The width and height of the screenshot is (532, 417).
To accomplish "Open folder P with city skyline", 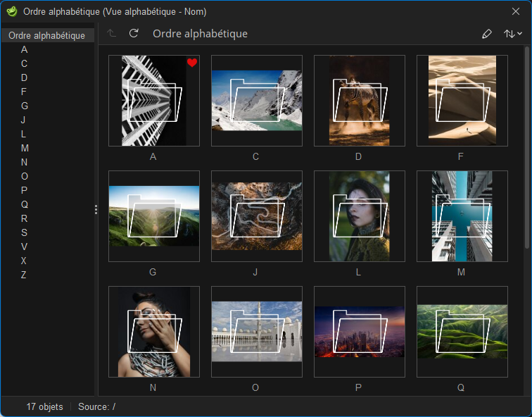I will 359,332.
